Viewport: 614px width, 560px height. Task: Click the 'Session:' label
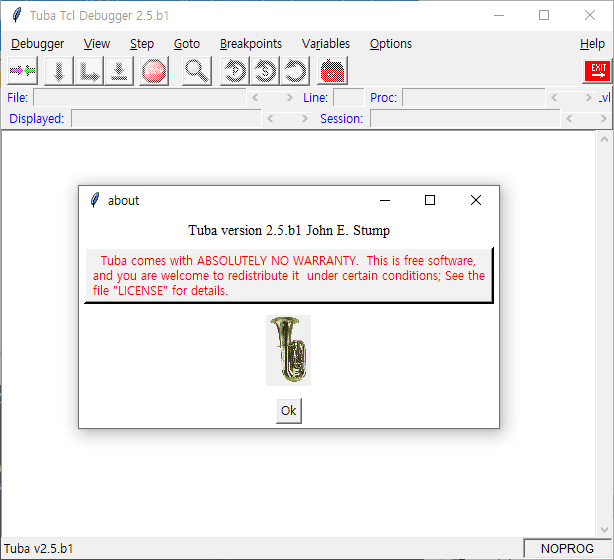pyautogui.click(x=341, y=119)
